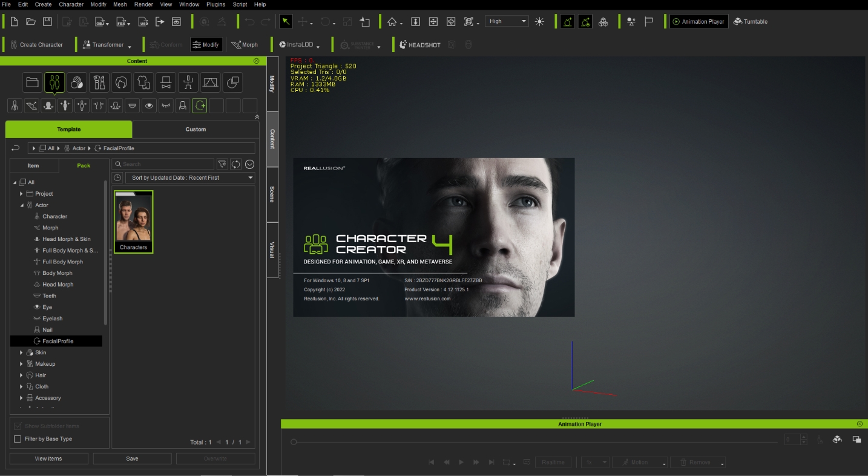The height and width of the screenshot is (476, 868).
Task: Toggle the Modify button in toolbar
Action: point(206,45)
